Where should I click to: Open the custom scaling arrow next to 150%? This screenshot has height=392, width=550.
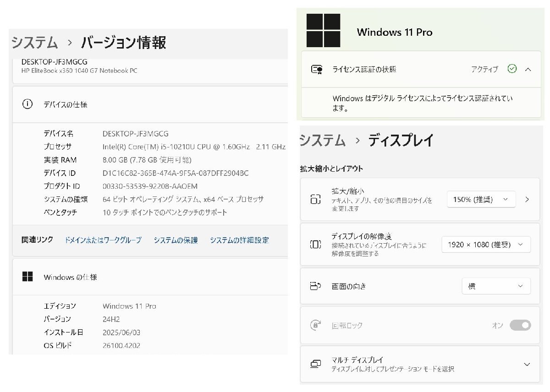(527, 199)
